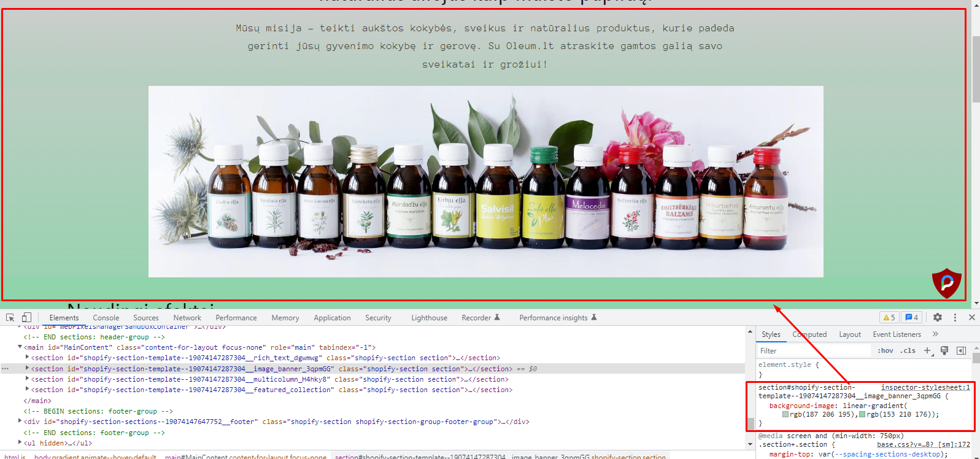Expand the ul hidden node
Viewport: 980px width, 459px height.
20,442
